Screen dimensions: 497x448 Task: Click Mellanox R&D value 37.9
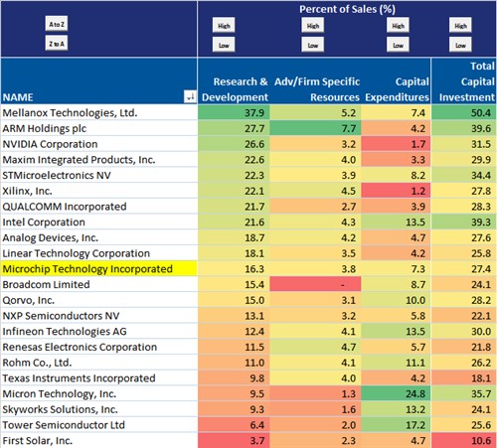pyautogui.click(x=234, y=112)
